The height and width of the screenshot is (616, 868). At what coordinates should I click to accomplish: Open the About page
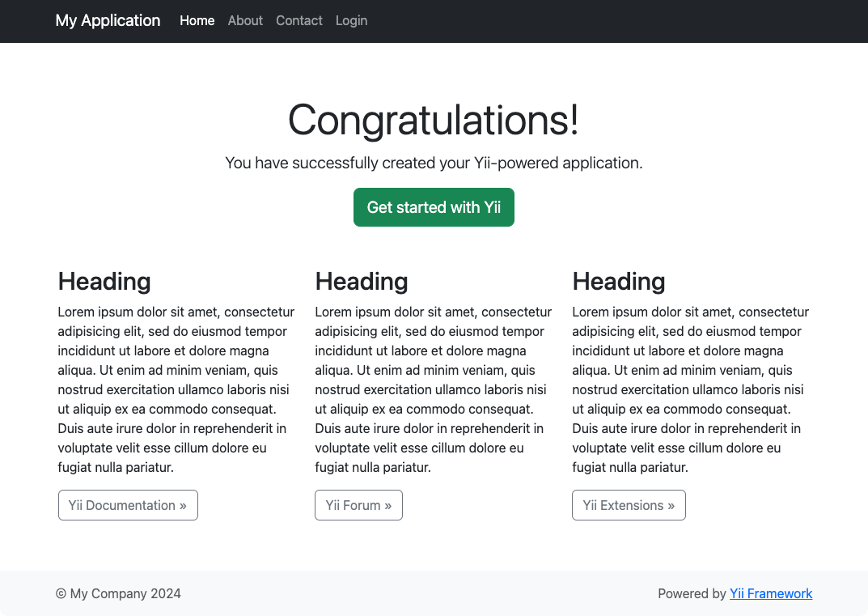coord(245,20)
